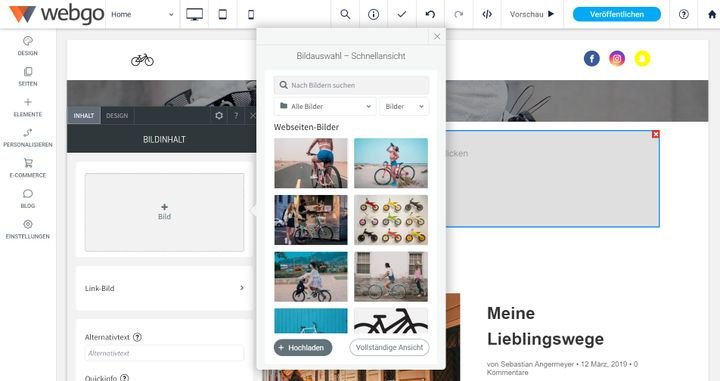This screenshot has width=720, height=381.
Task: Select street cafe bike thumbnail
Action: pos(311,220)
